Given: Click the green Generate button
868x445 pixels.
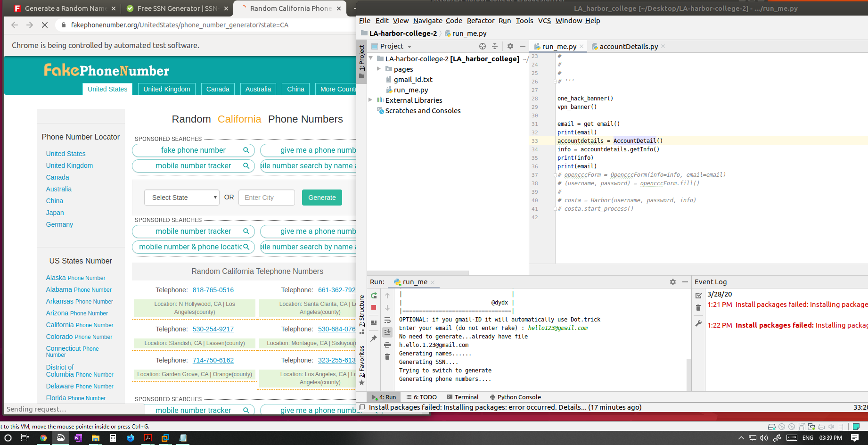Looking at the screenshot, I should click(322, 198).
